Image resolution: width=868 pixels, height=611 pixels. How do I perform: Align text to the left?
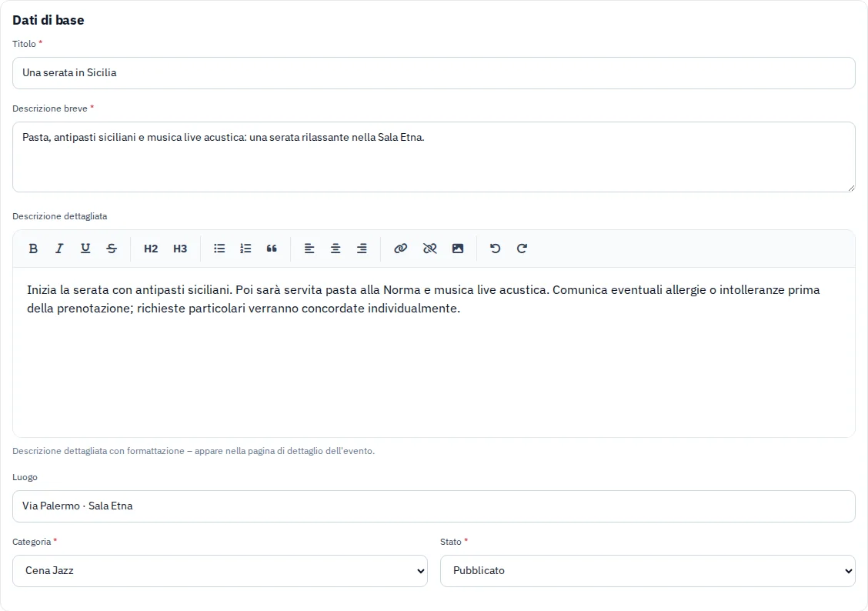tap(309, 249)
